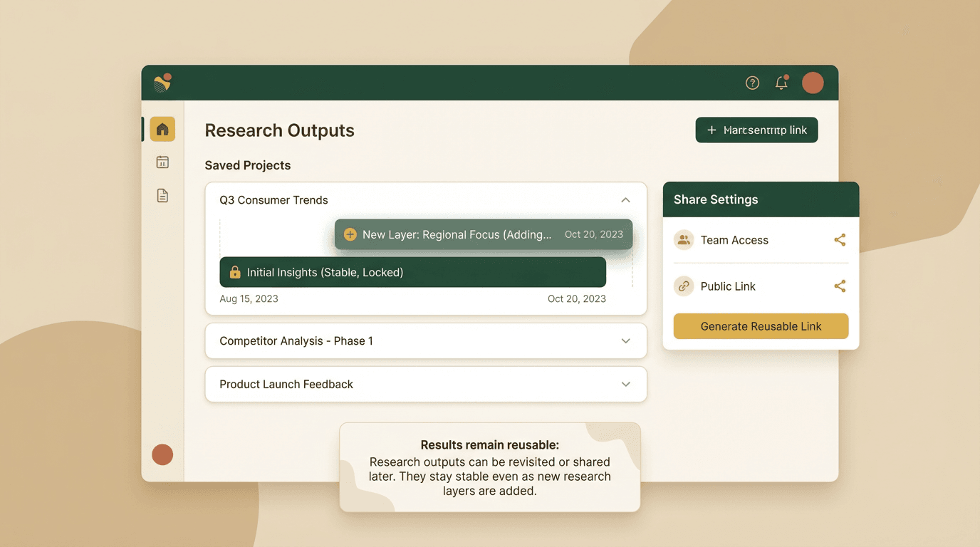Click plus icon on New Layer
The image size is (980, 547).
[350, 234]
